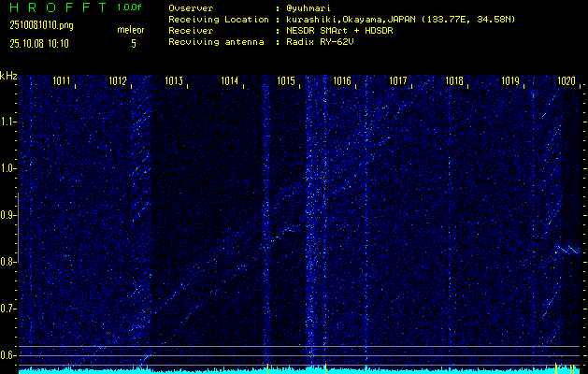Click the 1020 time label
This screenshot has width=588, height=374.
[x=566, y=80]
